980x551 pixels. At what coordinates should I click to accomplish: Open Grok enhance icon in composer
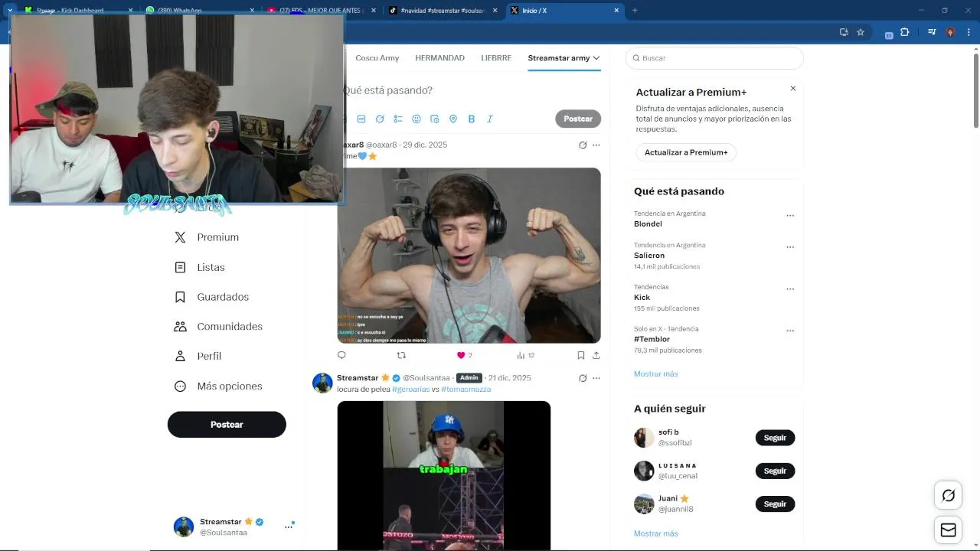point(380,119)
